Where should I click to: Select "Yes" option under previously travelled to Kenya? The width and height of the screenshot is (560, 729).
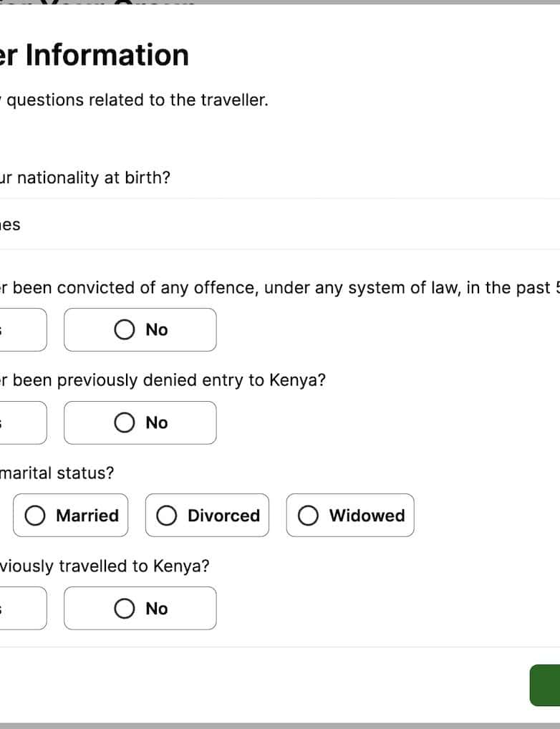pos(21,609)
